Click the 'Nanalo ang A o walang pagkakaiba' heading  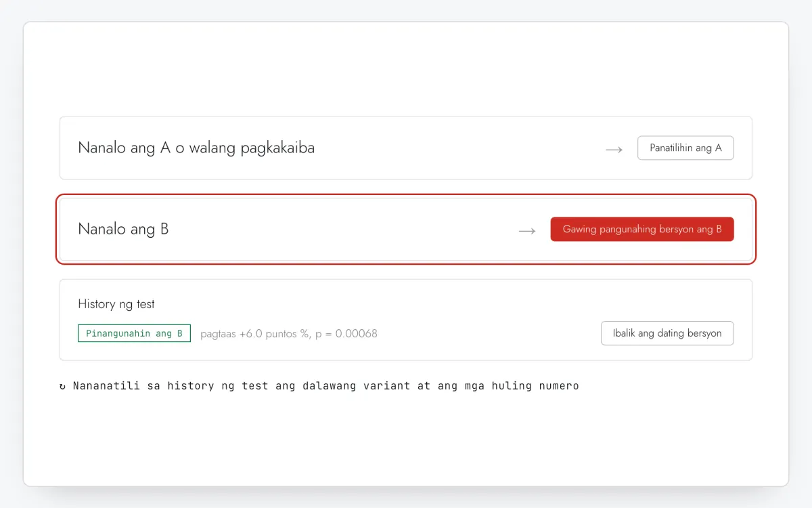tap(196, 148)
